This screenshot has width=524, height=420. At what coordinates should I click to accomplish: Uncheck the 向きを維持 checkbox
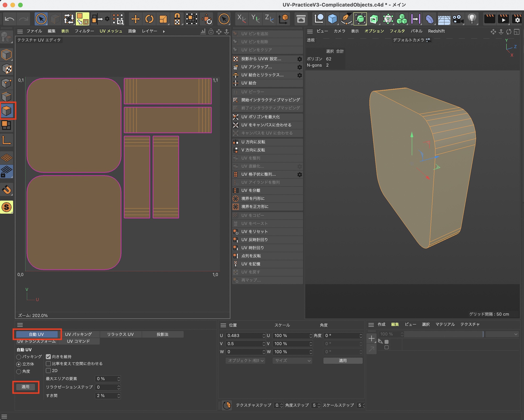pyautogui.click(x=48, y=357)
